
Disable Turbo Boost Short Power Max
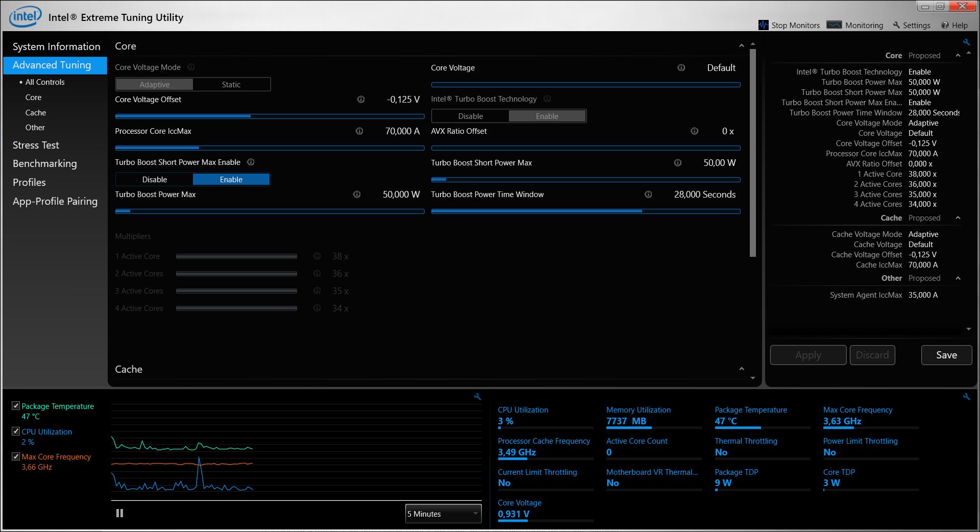tap(155, 180)
